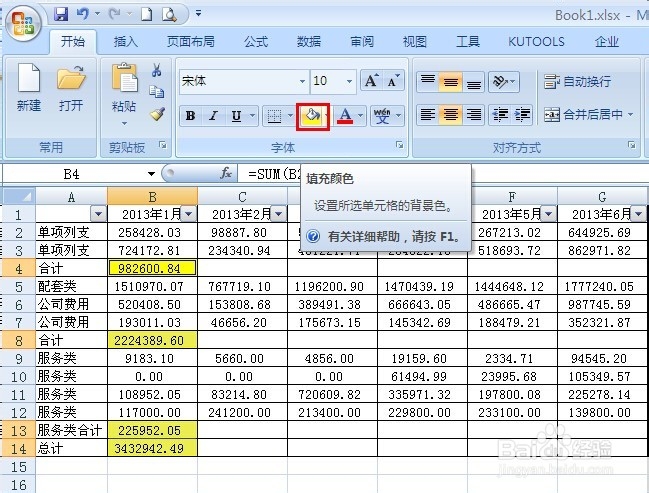Click the Redo arrow icon

click(115, 14)
